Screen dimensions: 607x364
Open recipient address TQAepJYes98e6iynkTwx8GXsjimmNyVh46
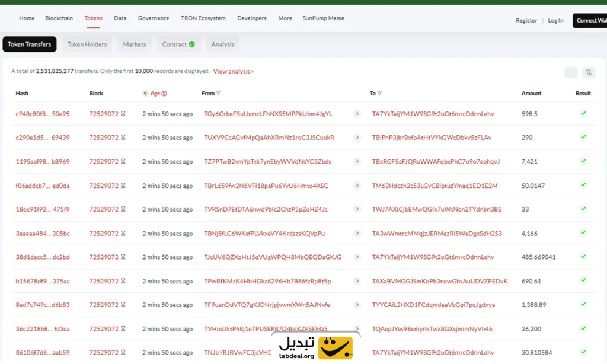(x=432, y=329)
